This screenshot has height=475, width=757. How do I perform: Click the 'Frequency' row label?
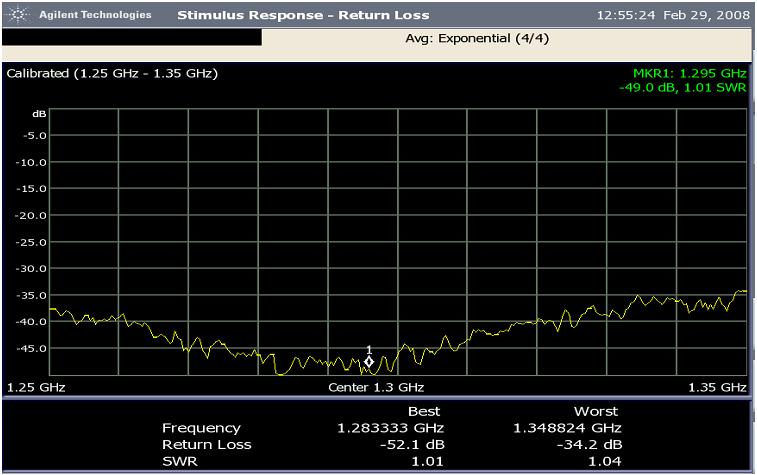pos(201,428)
